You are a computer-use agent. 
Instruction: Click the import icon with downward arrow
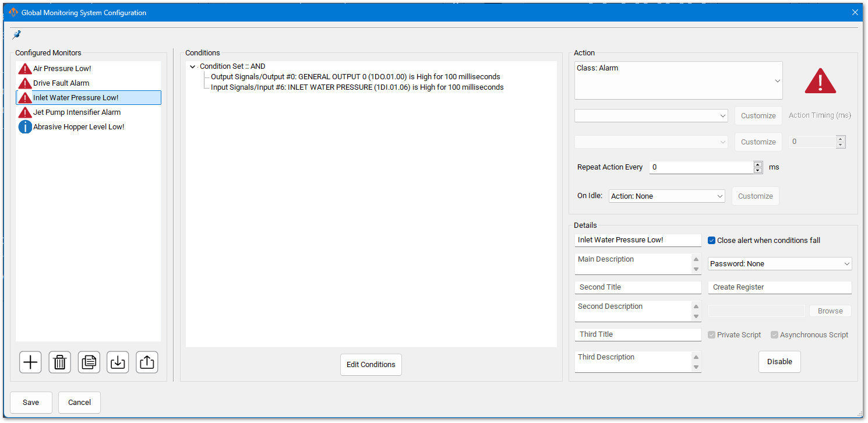pyautogui.click(x=118, y=362)
